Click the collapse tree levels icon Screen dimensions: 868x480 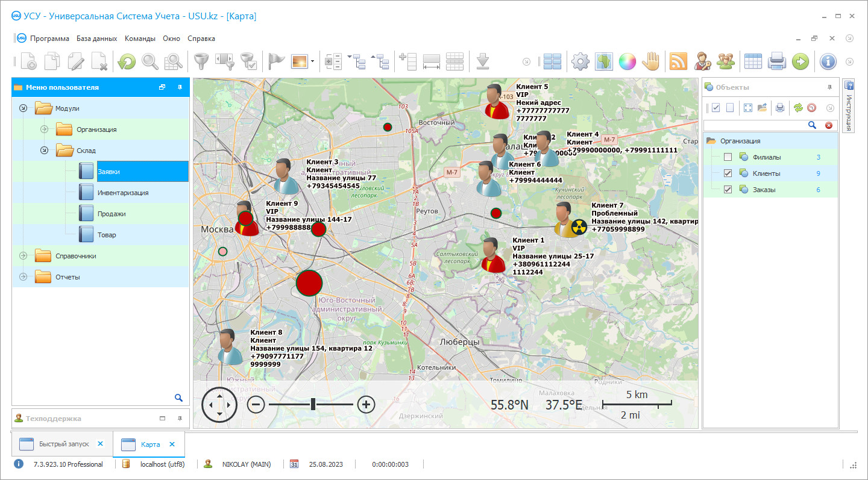pyautogui.click(x=380, y=61)
